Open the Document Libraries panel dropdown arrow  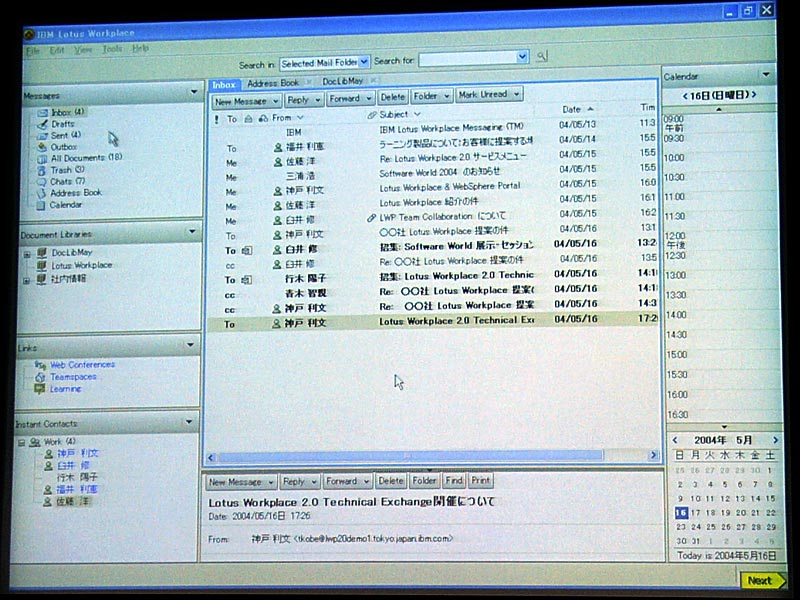192,232
